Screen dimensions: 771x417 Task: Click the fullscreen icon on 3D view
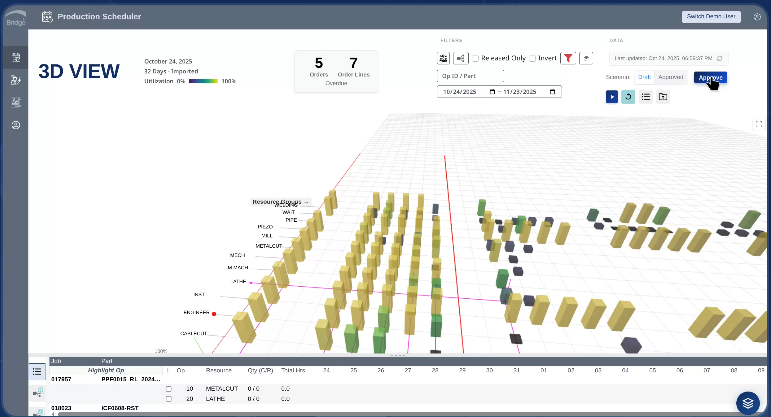(759, 124)
